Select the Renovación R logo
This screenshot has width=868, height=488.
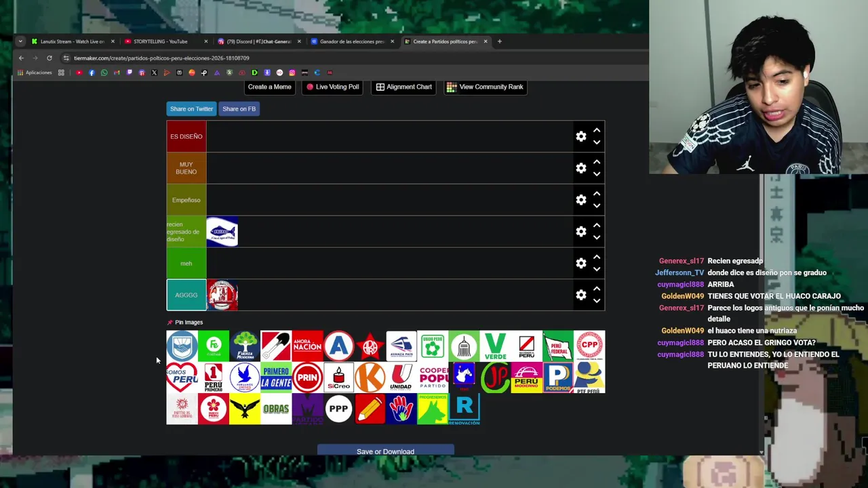click(x=464, y=409)
